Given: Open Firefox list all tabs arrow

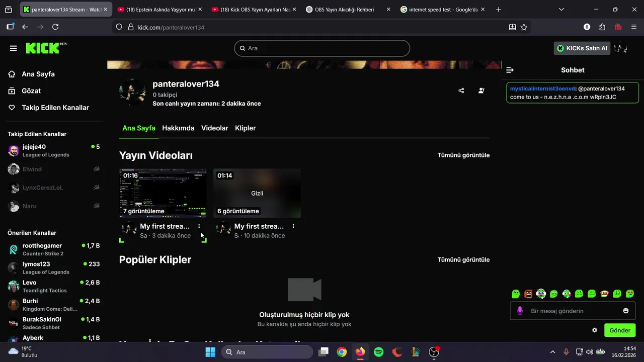Looking at the screenshot, I should click(x=561, y=10).
